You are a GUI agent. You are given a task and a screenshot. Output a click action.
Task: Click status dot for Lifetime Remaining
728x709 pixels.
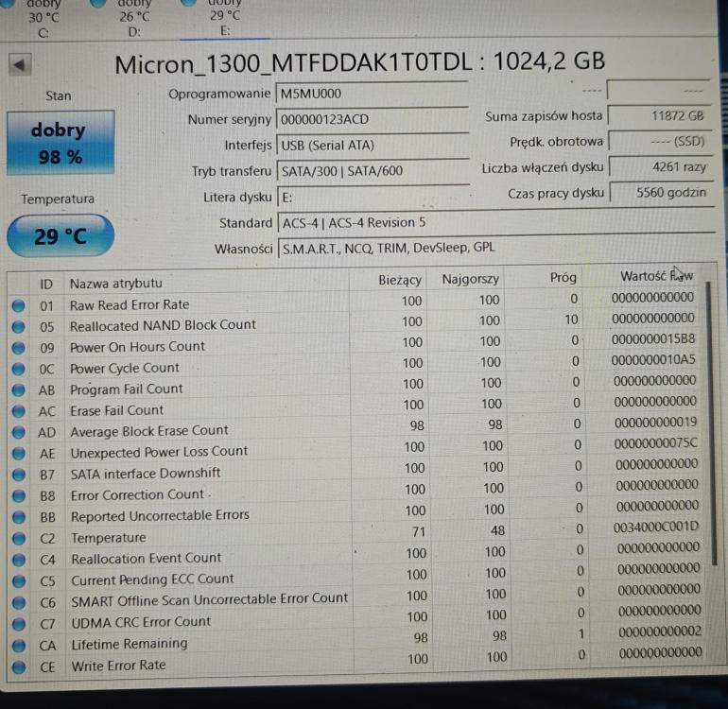pyautogui.click(x=19, y=646)
